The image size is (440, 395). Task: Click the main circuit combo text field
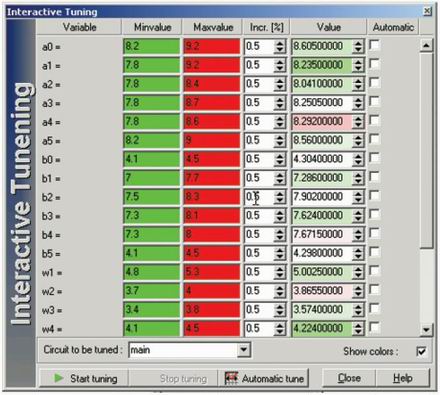[x=183, y=350]
